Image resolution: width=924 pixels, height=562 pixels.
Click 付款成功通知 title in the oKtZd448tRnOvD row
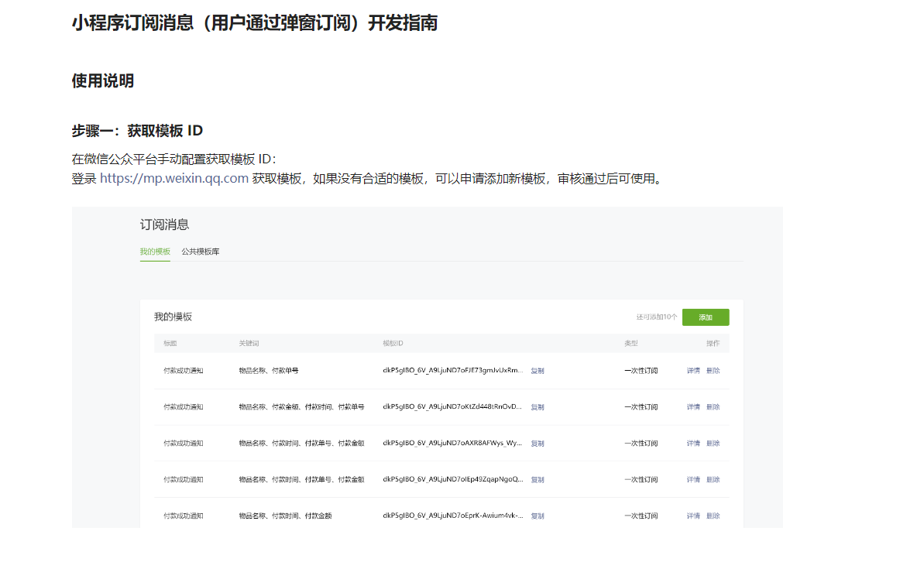(x=184, y=407)
